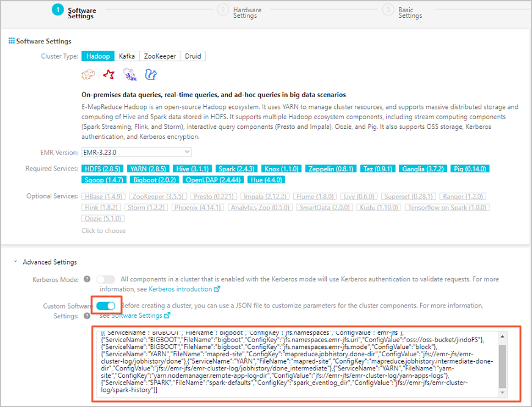Switch to the Kafka cluster type tab
This screenshot has height=407, width=532.
(126, 56)
